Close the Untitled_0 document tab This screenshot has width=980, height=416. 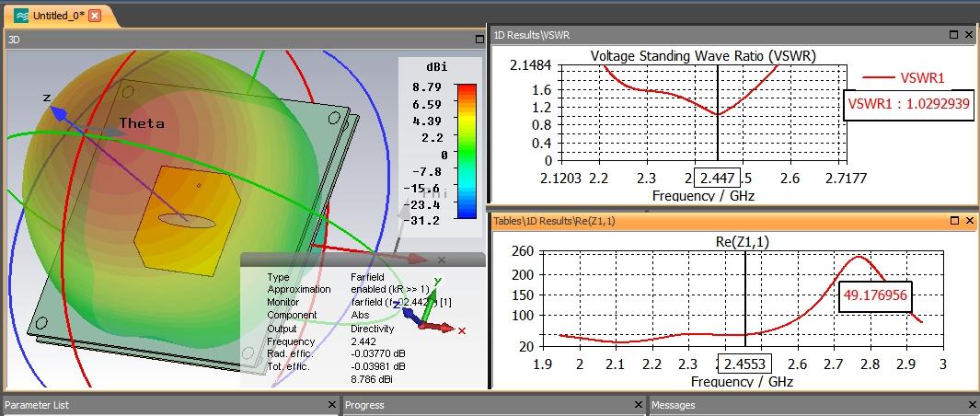tap(95, 16)
